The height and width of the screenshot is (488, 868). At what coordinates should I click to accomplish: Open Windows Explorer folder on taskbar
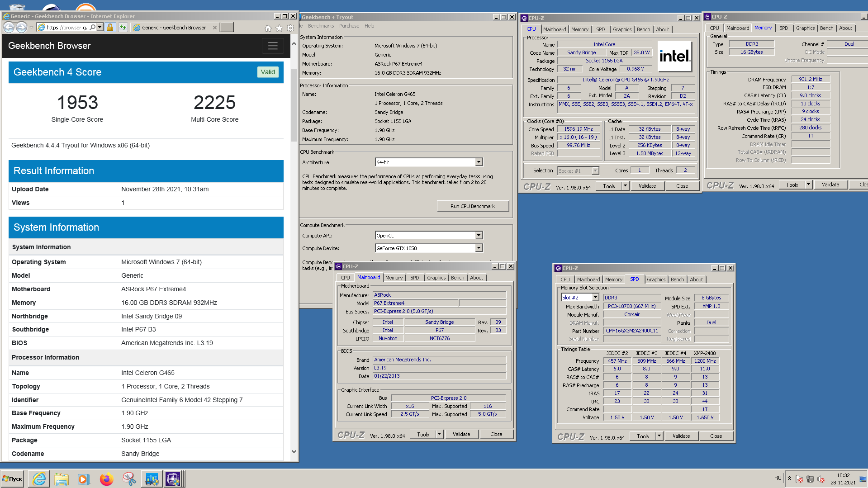(x=62, y=479)
